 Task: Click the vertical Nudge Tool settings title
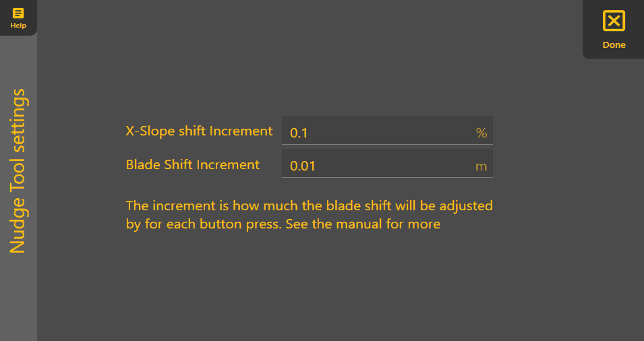[18, 170]
